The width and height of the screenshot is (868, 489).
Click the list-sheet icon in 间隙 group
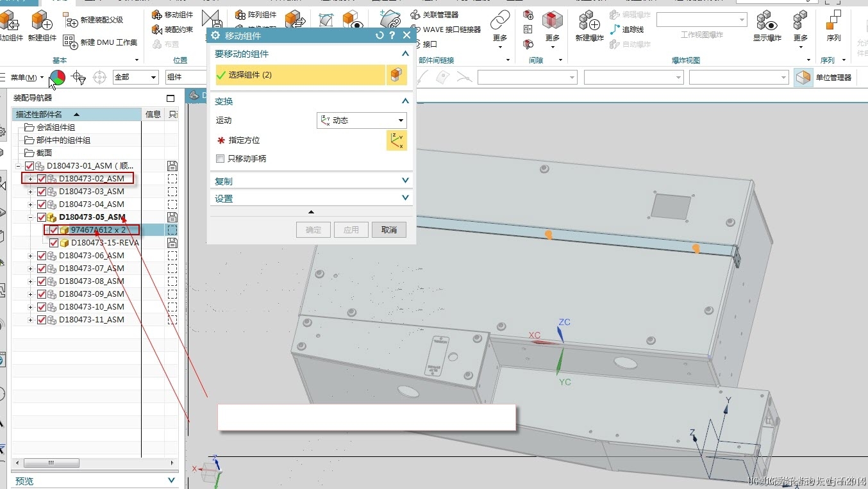(528, 29)
